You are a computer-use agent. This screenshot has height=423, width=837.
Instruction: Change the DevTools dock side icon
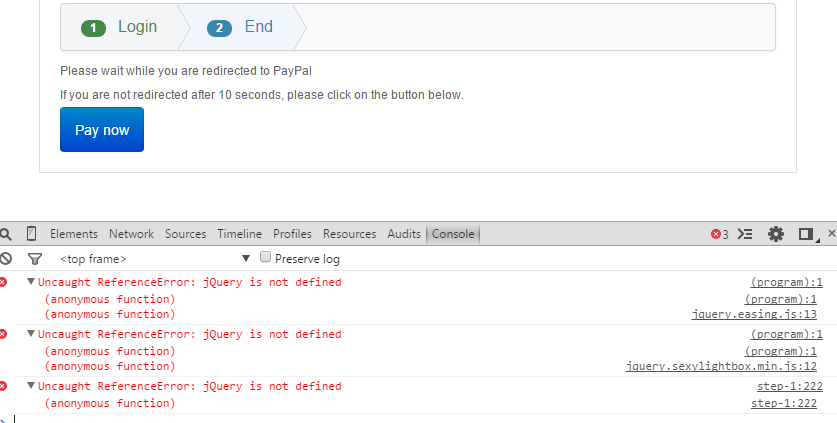[x=807, y=234]
